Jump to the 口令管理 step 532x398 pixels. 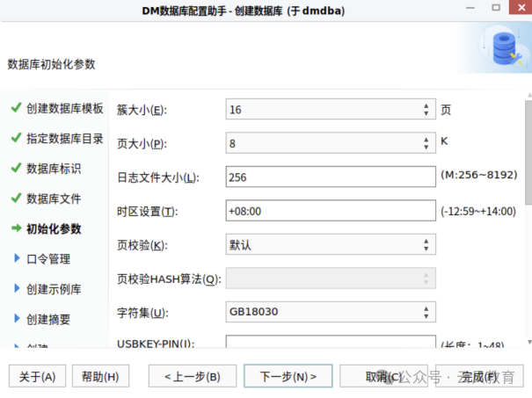tap(48, 259)
